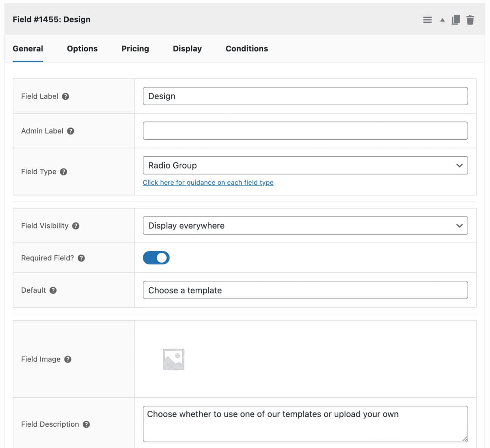Go to the Conditions tab

246,49
